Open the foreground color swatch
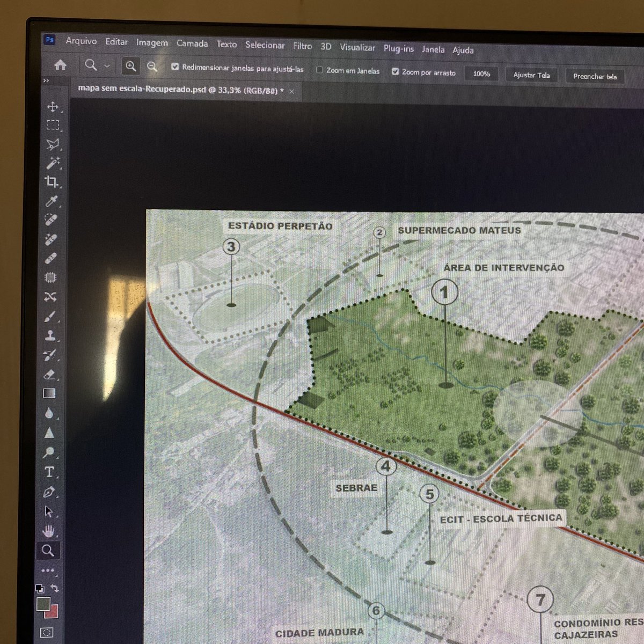644x644 pixels. coord(43,604)
